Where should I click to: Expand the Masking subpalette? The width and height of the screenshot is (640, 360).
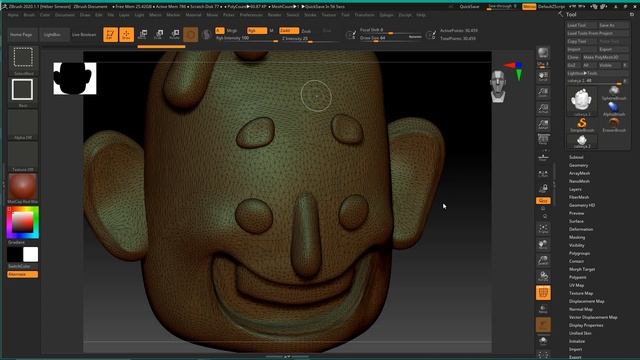click(577, 237)
